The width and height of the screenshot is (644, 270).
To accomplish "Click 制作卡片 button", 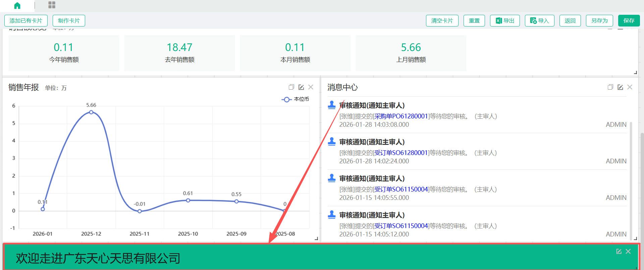I will (x=69, y=21).
